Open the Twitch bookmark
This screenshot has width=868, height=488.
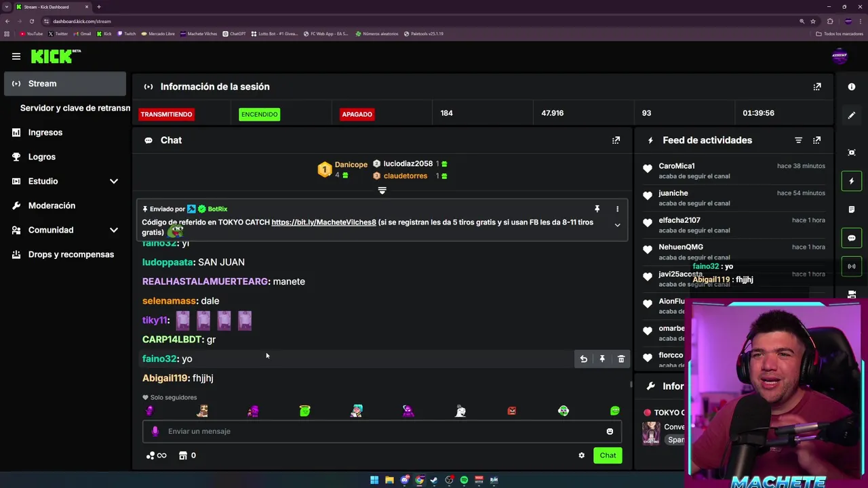pos(127,34)
